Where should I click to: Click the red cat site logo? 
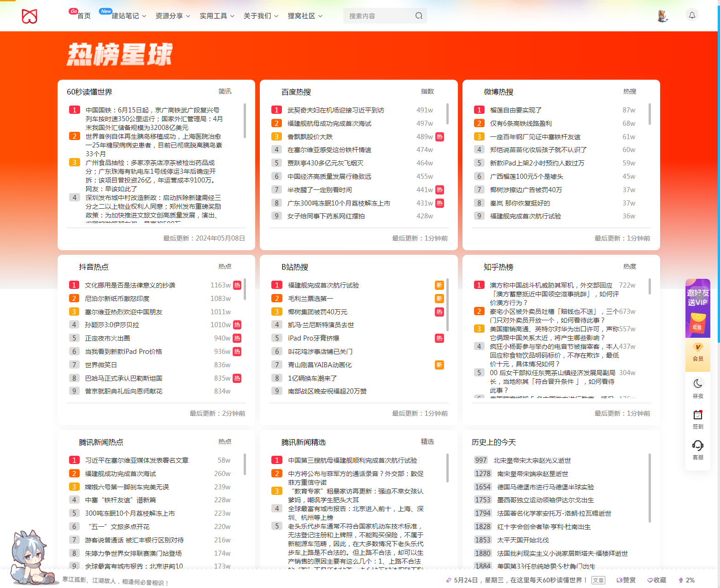coord(29,16)
